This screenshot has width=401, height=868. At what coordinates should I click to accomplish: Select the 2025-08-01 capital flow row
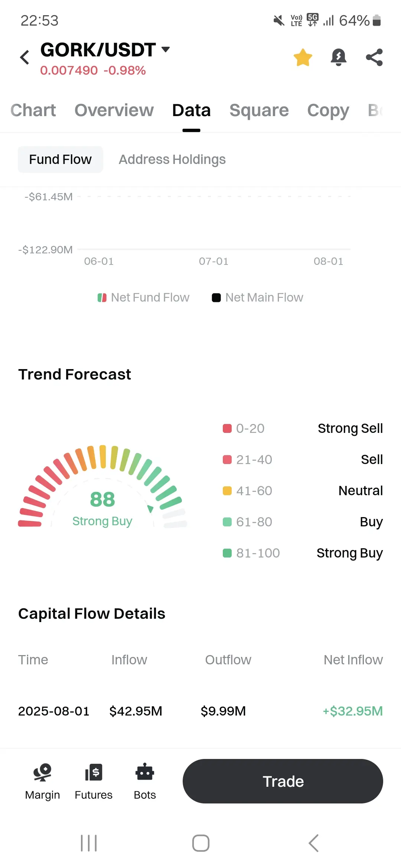tap(200, 711)
